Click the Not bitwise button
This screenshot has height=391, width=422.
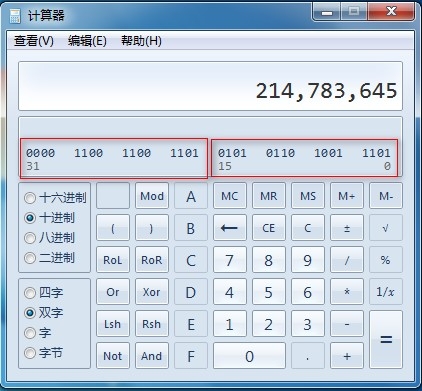click(x=113, y=356)
